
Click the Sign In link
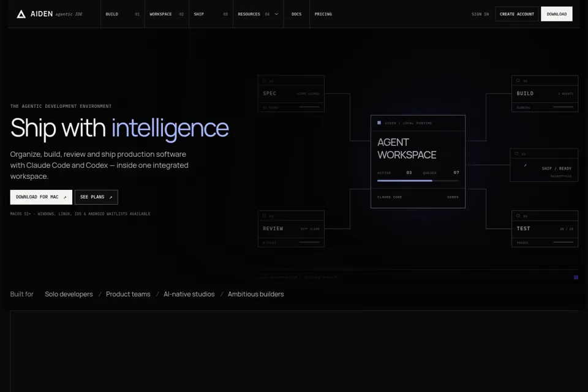pos(480,14)
